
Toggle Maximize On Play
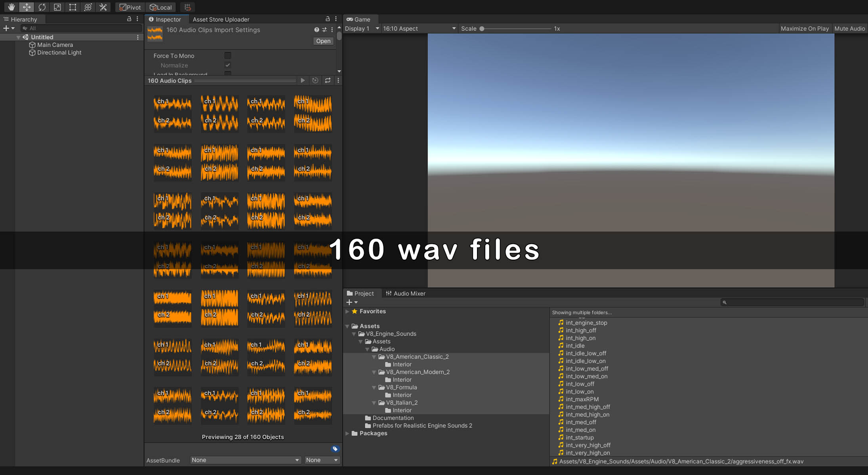(804, 28)
